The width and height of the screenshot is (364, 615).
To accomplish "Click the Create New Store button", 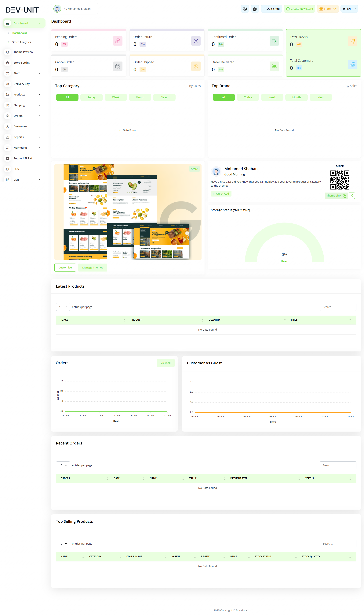I will pyautogui.click(x=299, y=9).
